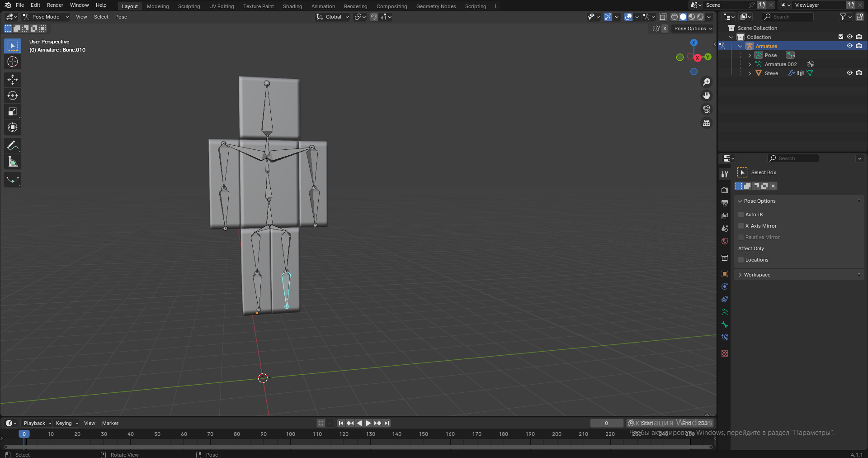Viewport: 868px width, 458px height.
Task: Switch to the Sculpting workspace tab
Action: (189, 6)
